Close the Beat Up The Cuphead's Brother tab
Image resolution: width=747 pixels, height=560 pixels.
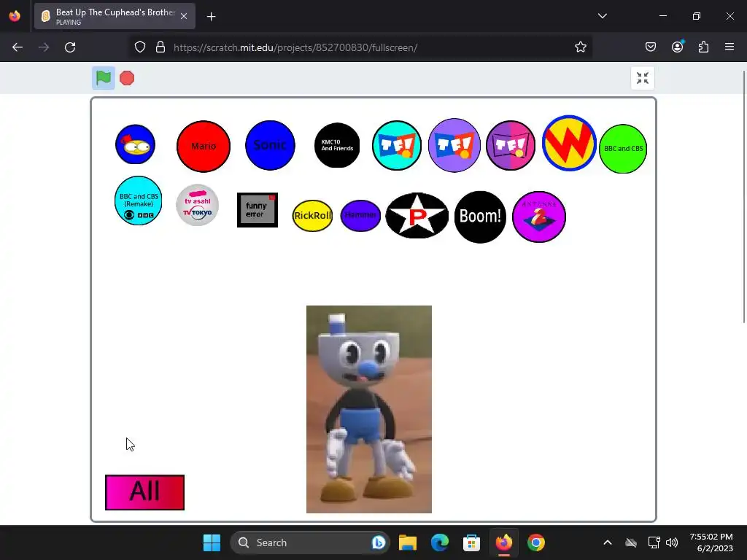coord(184,16)
